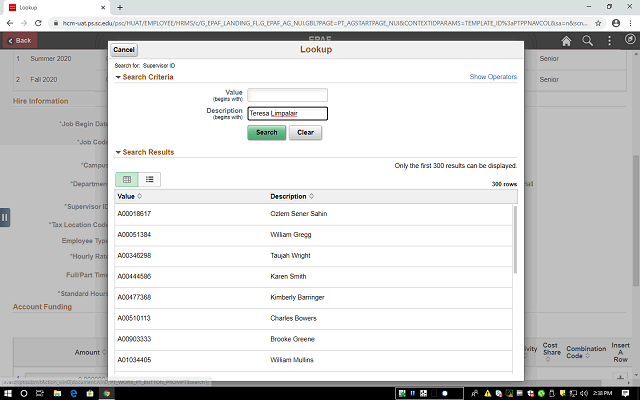
Task: Click the browser back arrow
Action: coord(10,23)
